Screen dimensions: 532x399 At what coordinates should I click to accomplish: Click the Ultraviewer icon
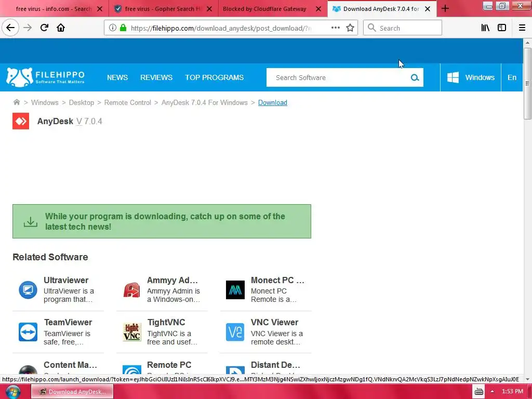tap(28, 290)
